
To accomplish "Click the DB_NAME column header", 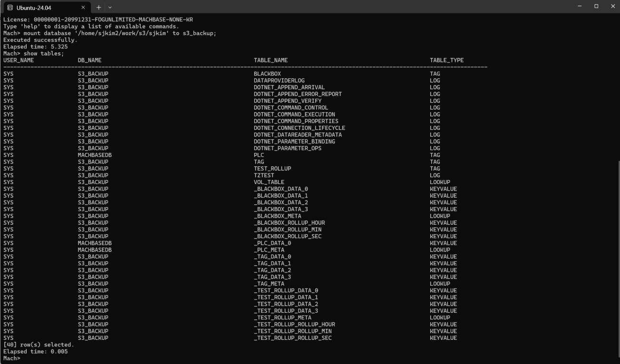I will 89,60.
